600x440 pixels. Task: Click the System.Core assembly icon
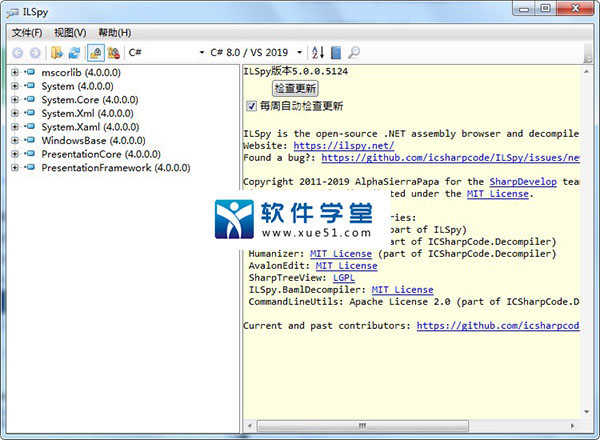pyautogui.click(x=29, y=99)
